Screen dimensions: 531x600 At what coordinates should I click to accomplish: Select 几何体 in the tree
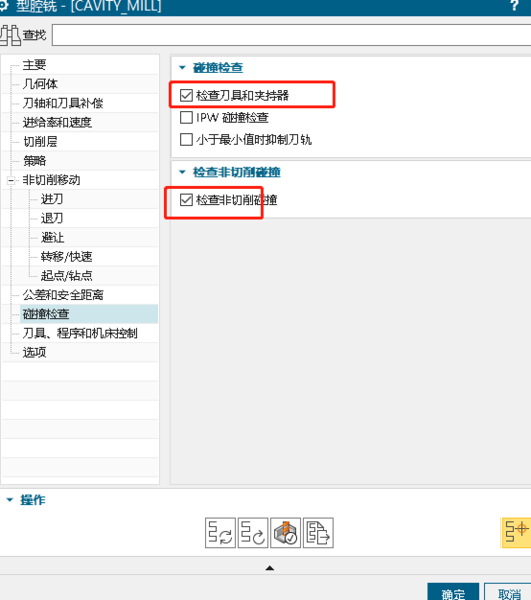[40, 84]
